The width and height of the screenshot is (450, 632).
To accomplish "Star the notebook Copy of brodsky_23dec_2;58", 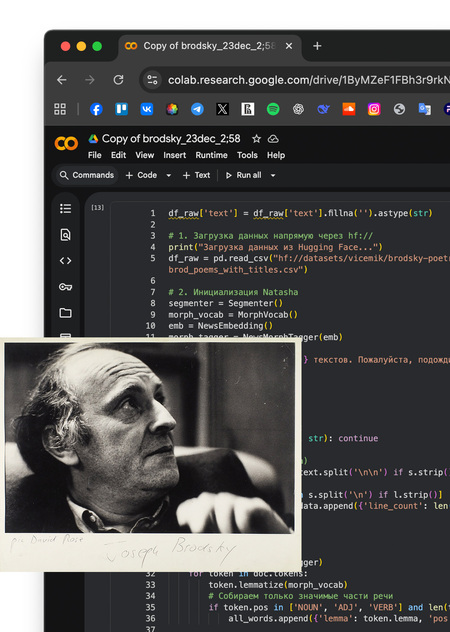I will (256, 139).
